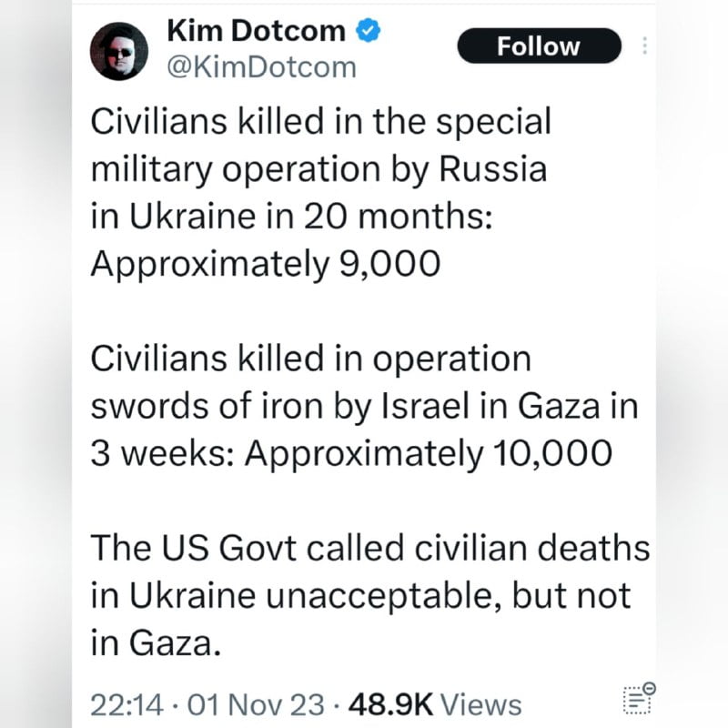Screen dimensions: 728x728
Task: Click the 'swords of iron' text line
Action: tap(363, 406)
